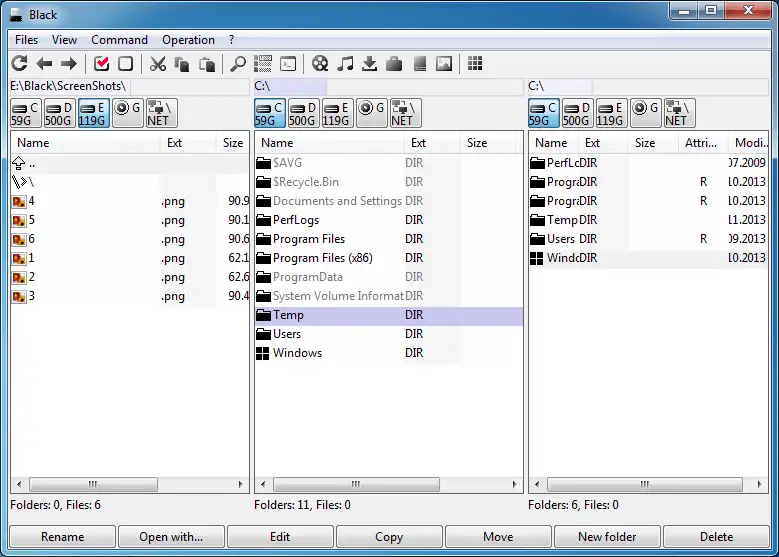The image size is (779, 557).
Task: Go back with the left arrow icon
Action: pos(45,64)
